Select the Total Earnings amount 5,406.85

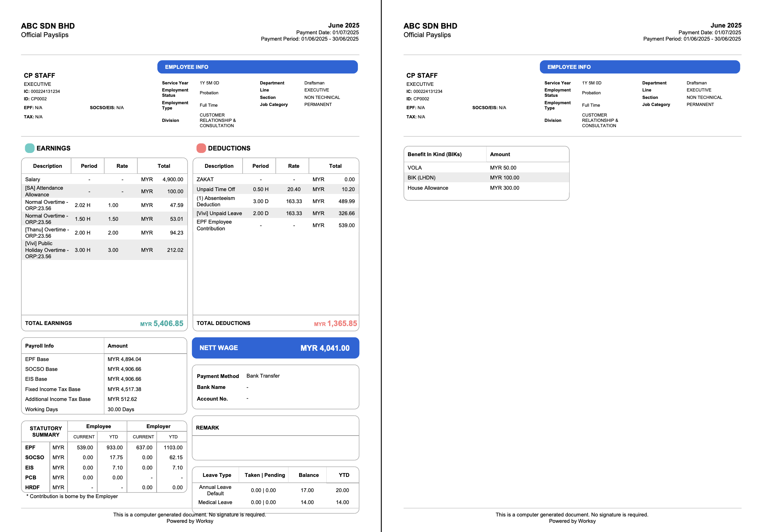pyautogui.click(x=168, y=323)
